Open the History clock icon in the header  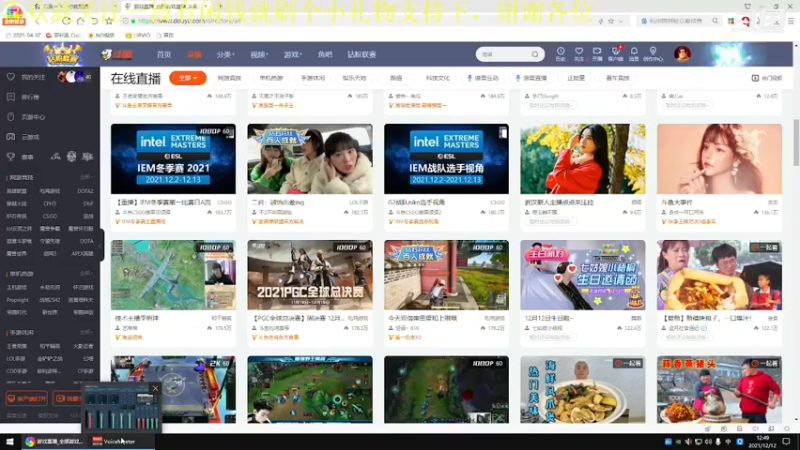[560, 53]
